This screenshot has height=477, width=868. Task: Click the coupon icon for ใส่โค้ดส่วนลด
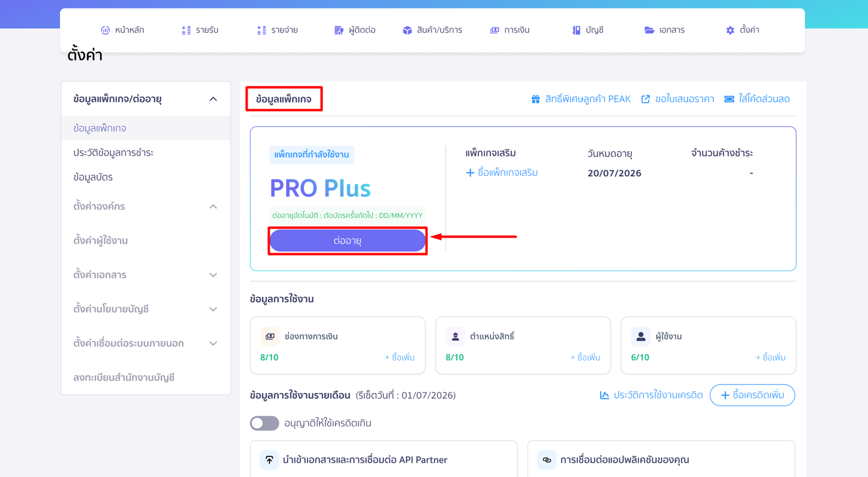[729, 99]
